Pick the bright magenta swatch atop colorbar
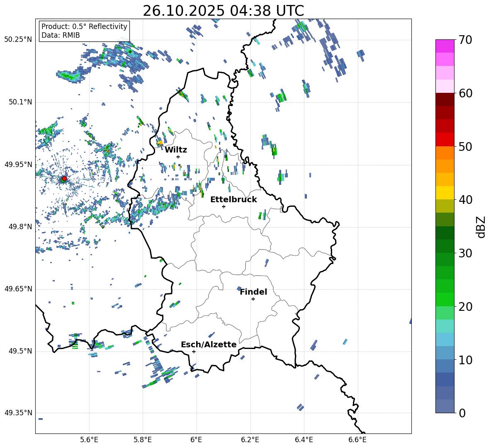The height and width of the screenshot is (448, 491). 445,46
